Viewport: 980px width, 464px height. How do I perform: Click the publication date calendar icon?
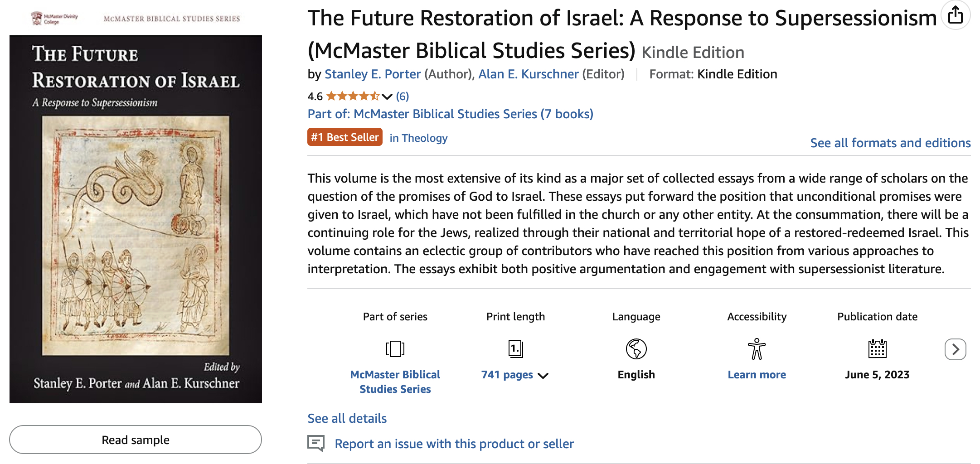[x=877, y=348]
